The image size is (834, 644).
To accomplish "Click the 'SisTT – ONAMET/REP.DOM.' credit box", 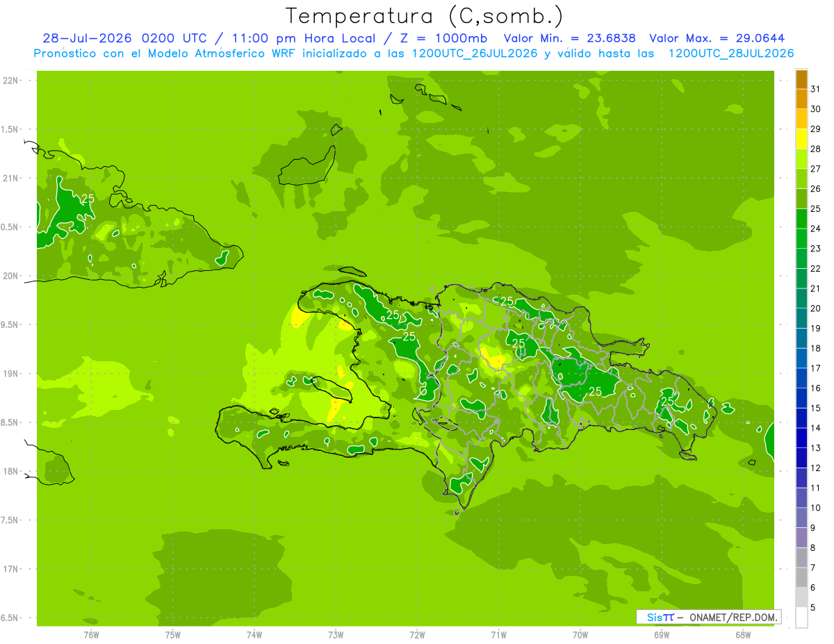I will click(709, 617).
